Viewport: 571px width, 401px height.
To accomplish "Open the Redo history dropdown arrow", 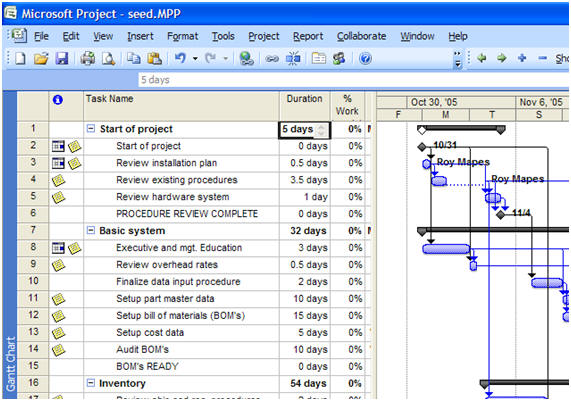I will (x=225, y=58).
